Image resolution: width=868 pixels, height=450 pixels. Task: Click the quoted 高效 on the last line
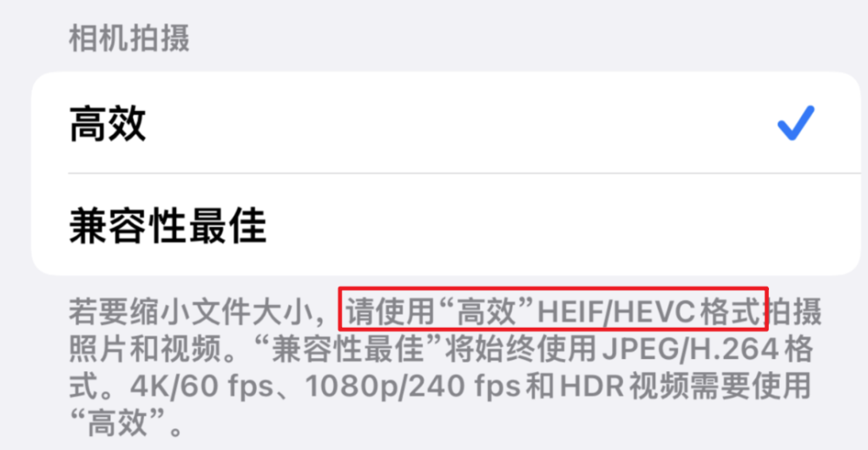click(x=118, y=423)
